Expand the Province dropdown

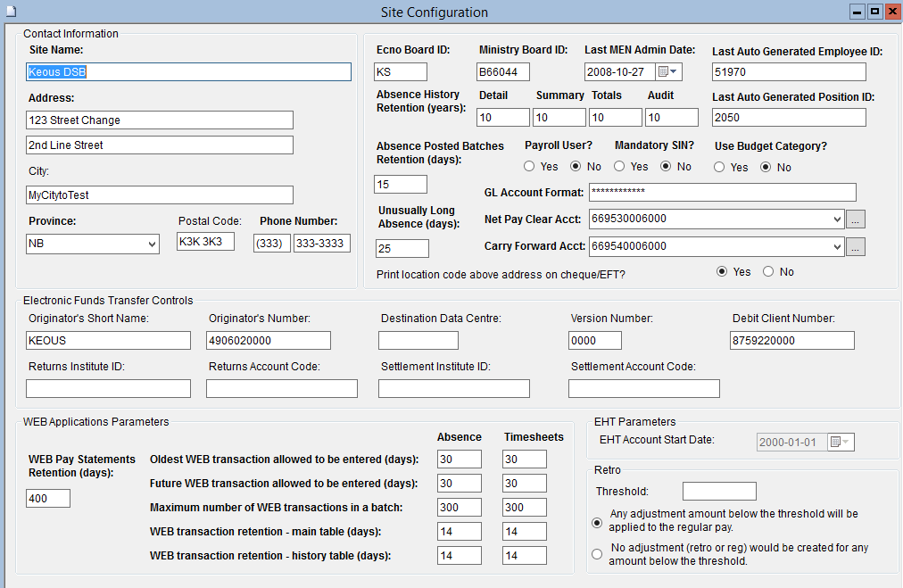[x=150, y=244]
